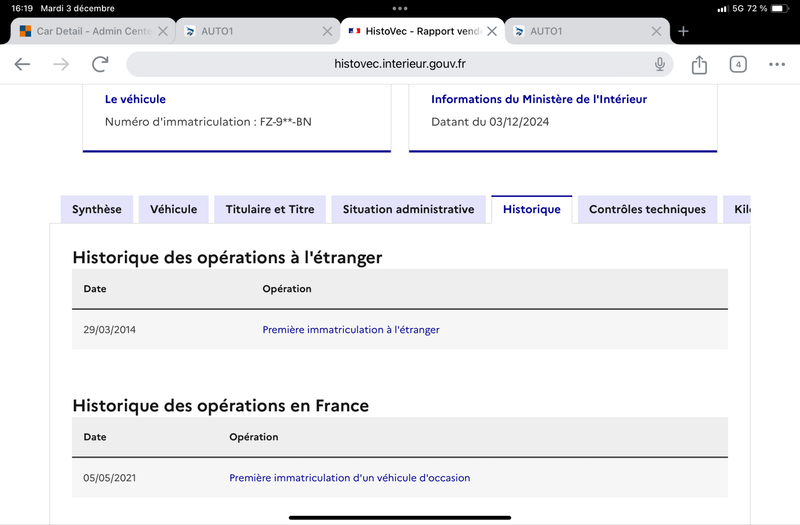Close the Car Detail - Admin Center tab

pos(163,31)
